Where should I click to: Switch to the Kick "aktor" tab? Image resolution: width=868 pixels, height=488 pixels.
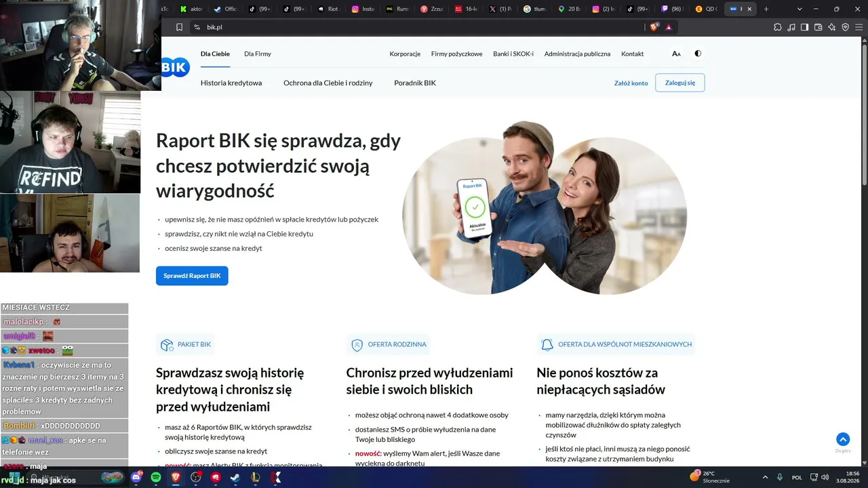point(192,9)
